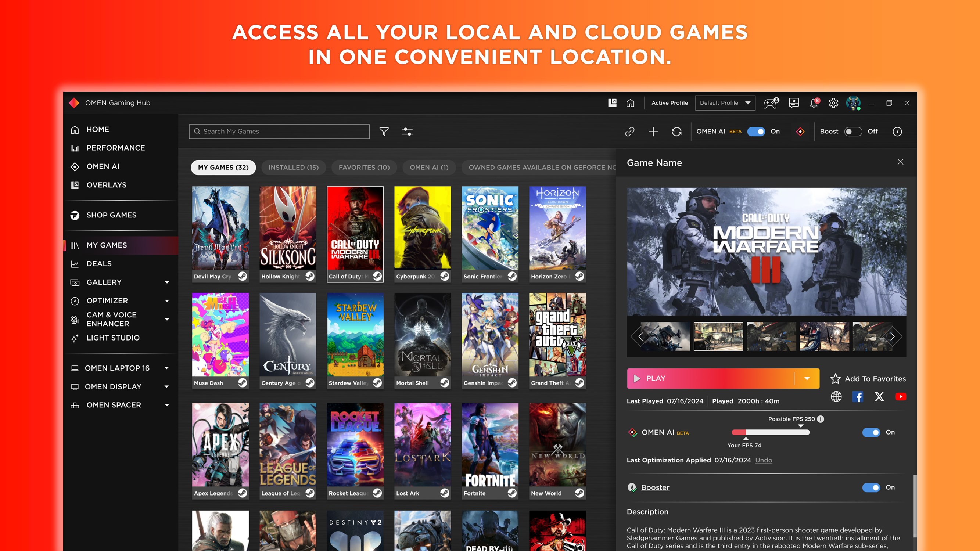Turn on the Boost toggle

pyautogui.click(x=853, y=132)
